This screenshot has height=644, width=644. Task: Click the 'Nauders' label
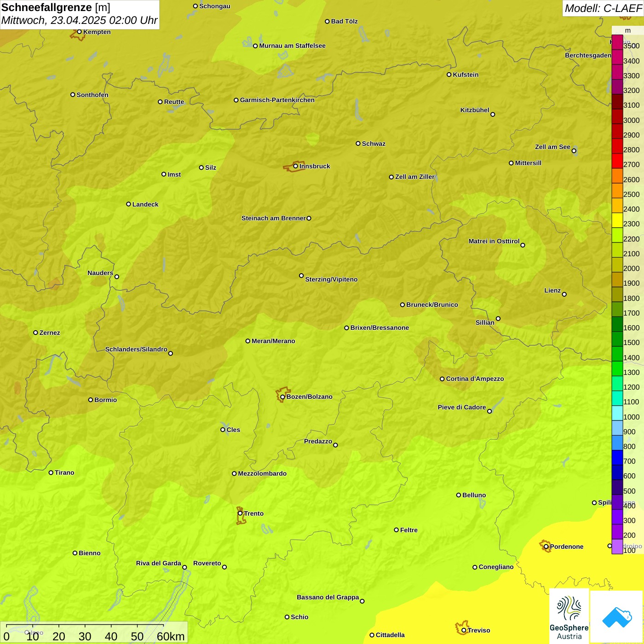(100, 273)
